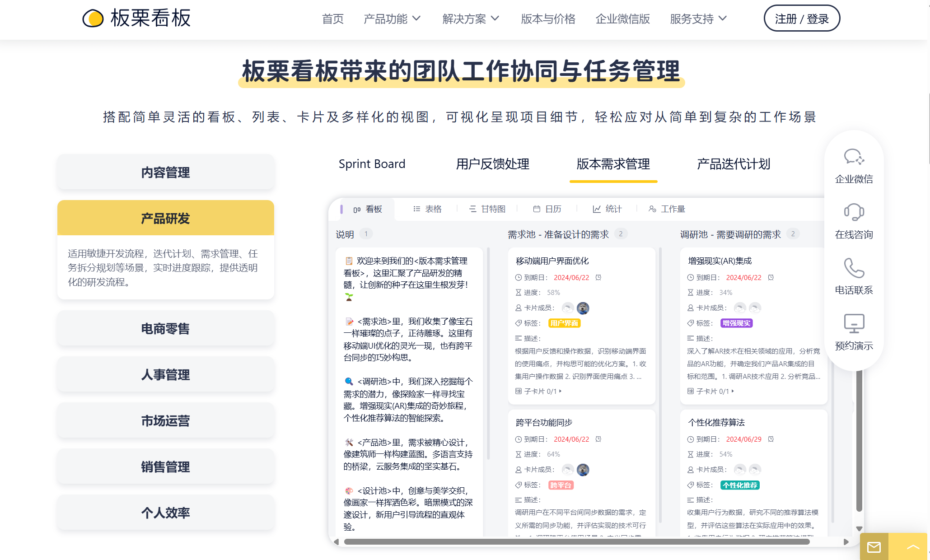Switch to the Sprint Board tab

372,164
